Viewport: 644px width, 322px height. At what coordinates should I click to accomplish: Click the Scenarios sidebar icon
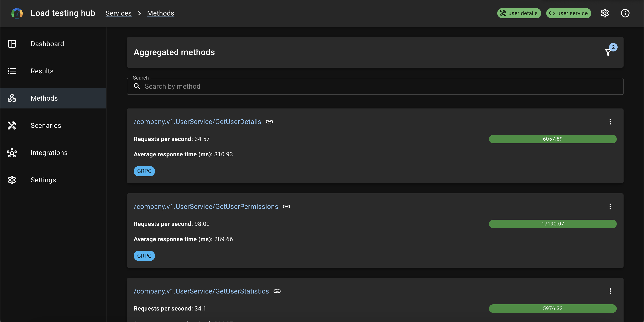[x=12, y=125]
